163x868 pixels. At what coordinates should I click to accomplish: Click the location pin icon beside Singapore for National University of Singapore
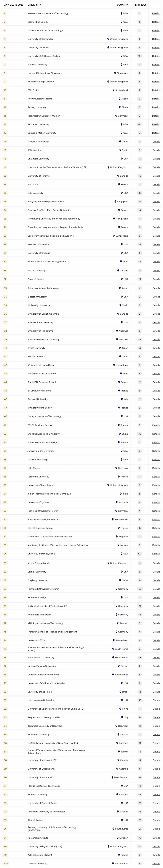click(x=115, y=73)
